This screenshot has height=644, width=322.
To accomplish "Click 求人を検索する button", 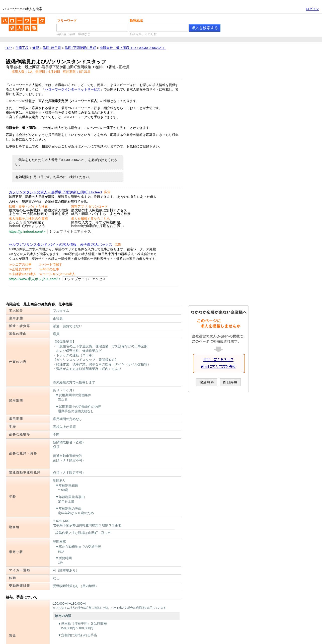I will pos(205,28).
